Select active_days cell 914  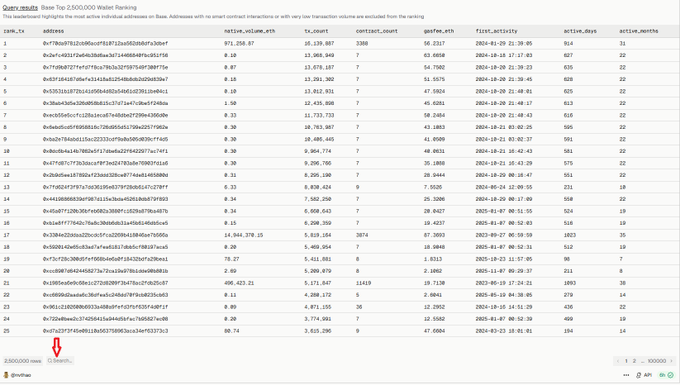point(568,43)
